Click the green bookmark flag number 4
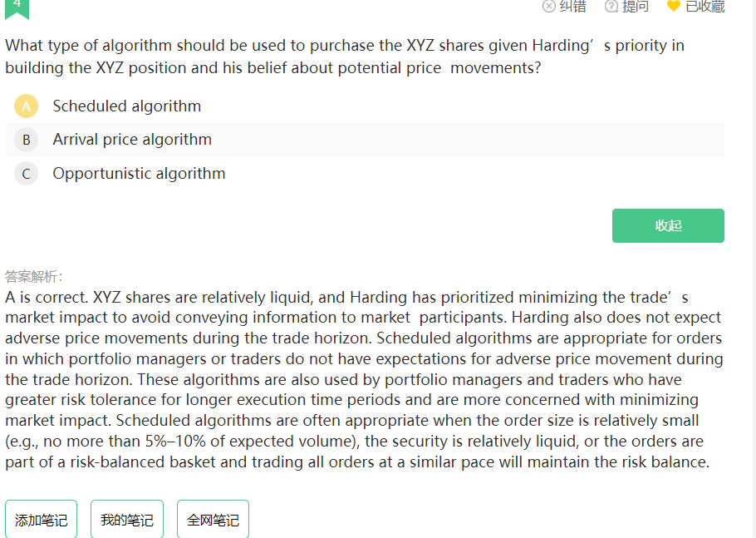 [x=17, y=8]
